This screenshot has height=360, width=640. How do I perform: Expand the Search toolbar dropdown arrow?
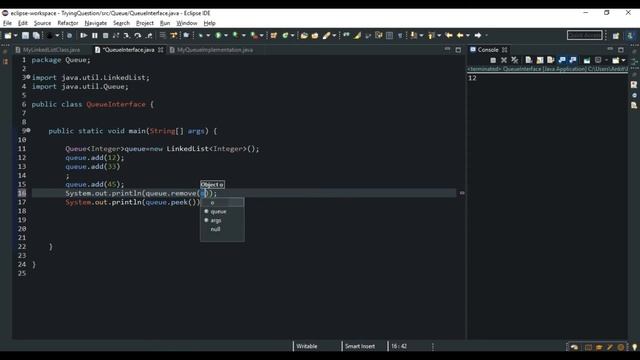334,36
